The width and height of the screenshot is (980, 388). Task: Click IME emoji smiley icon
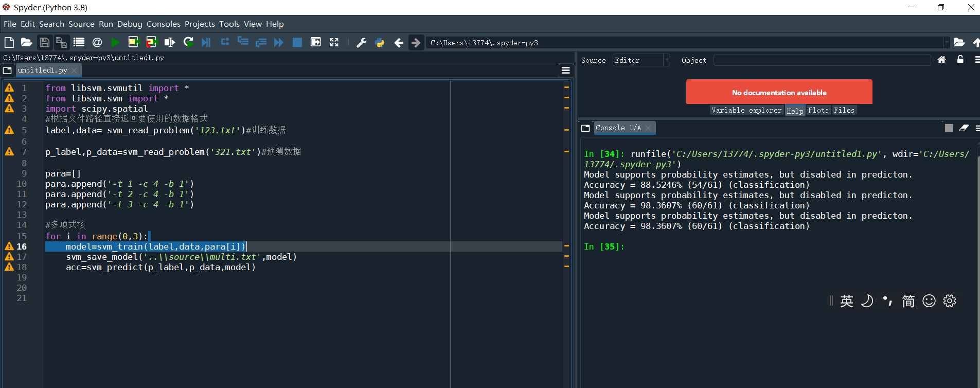click(929, 301)
